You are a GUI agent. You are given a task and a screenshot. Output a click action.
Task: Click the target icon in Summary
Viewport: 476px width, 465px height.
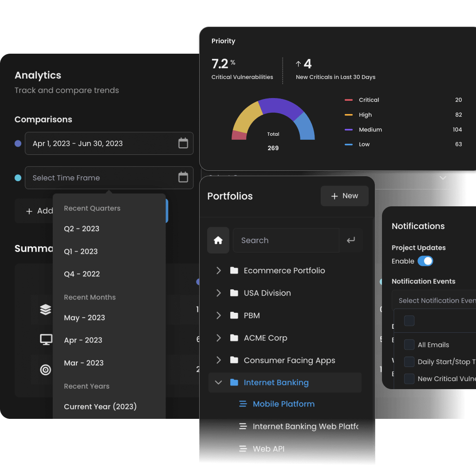pos(46,370)
